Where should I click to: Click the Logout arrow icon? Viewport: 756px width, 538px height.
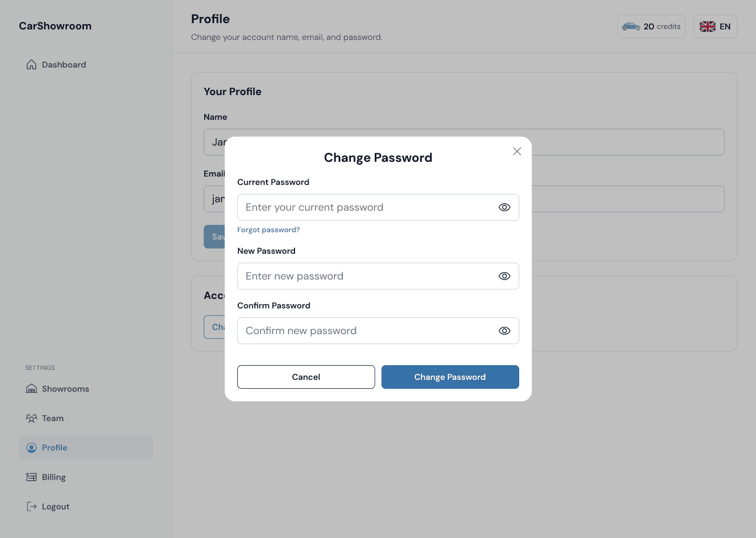(x=31, y=506)
